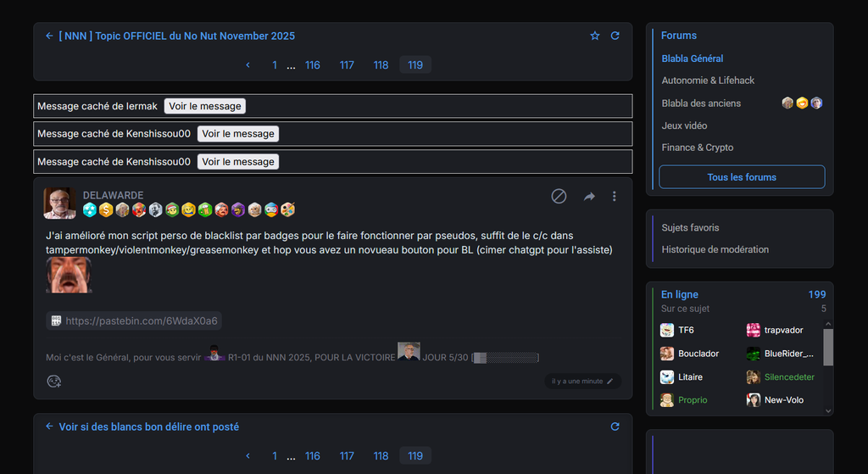The image size is (868, 474).
Task: Click DELAWARDE's paint palette badge
Action: click(288, 209)
